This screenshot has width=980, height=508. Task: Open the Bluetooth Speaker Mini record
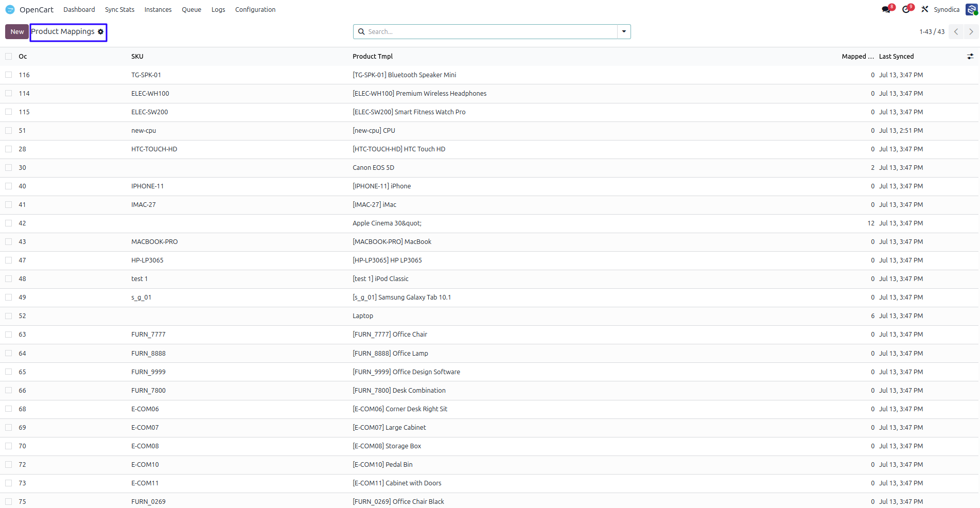click(405, 75)
